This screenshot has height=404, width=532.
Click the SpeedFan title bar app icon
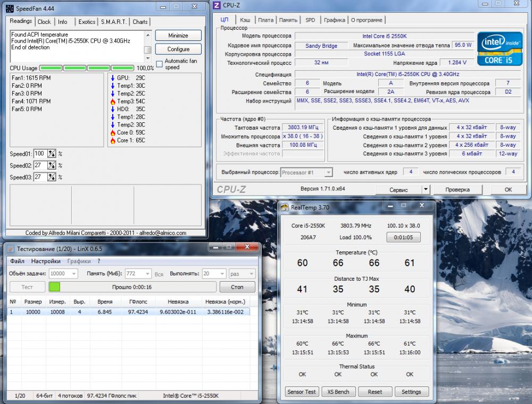coord(10,9)
